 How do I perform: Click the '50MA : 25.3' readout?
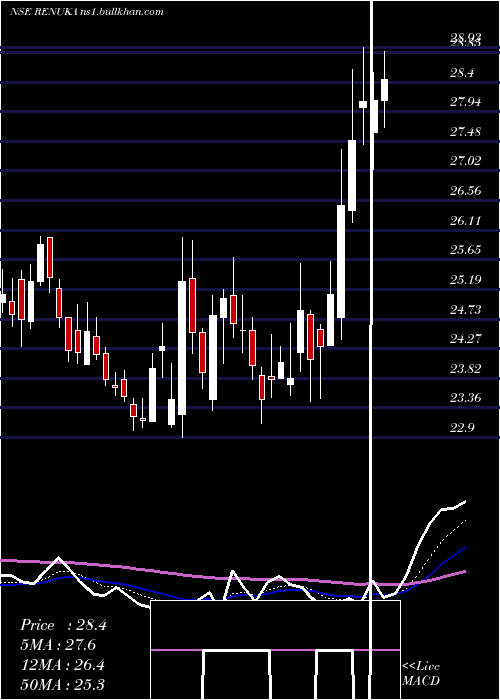(x=62, y=684)
